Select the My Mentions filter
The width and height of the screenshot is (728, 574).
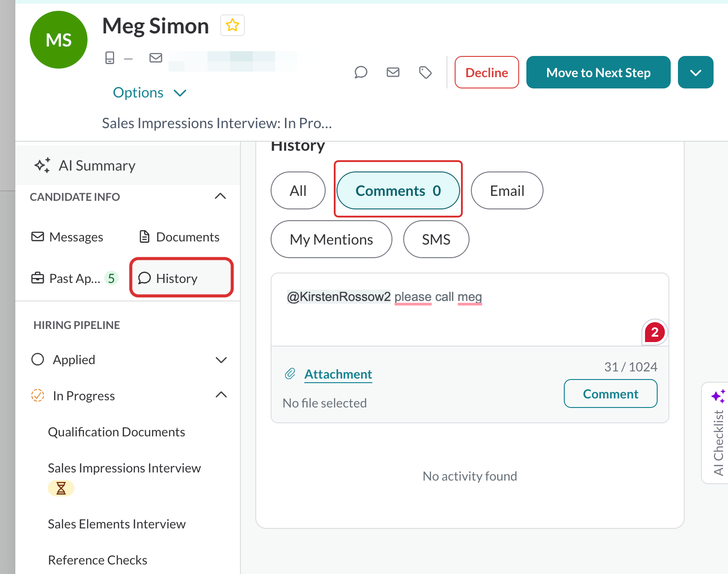click(x=332, y=239)
